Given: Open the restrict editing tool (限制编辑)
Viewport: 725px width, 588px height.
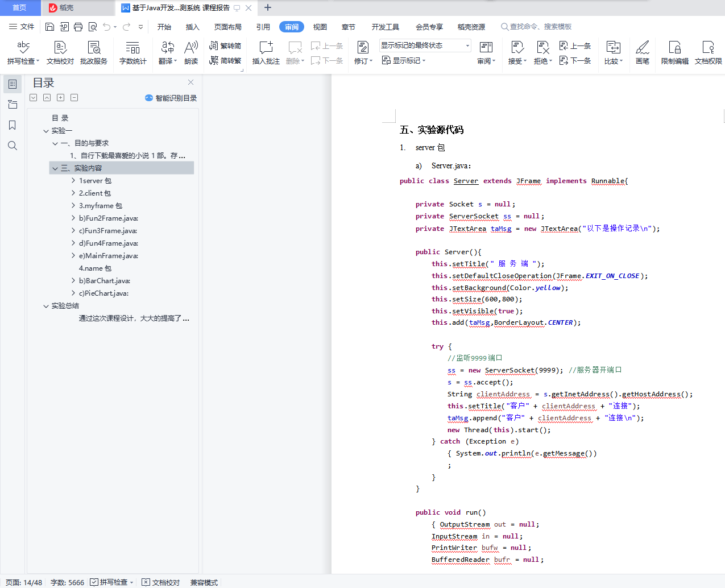Looking at the screenshot, I should 675,52.
